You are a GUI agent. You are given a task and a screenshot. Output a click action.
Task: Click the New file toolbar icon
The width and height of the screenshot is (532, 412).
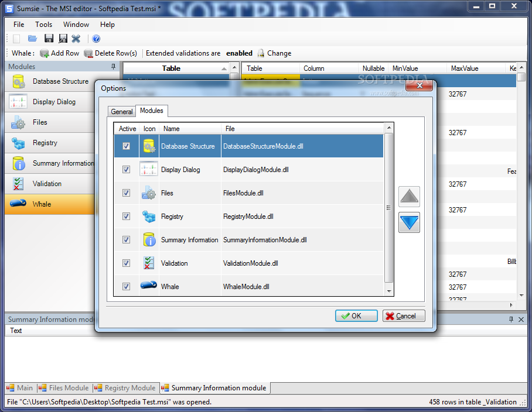(16, 39)
